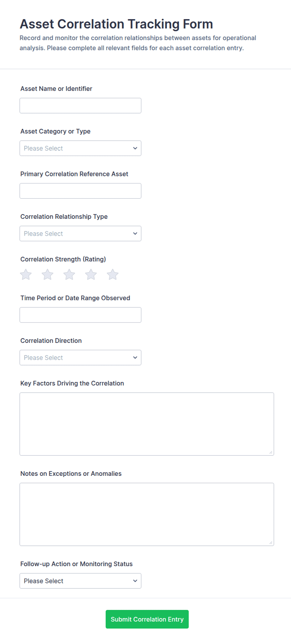This screenshot has height=644, width=291.
Task: Expand the Correlation Relationship Type select
Action: (x=80, y=234)
